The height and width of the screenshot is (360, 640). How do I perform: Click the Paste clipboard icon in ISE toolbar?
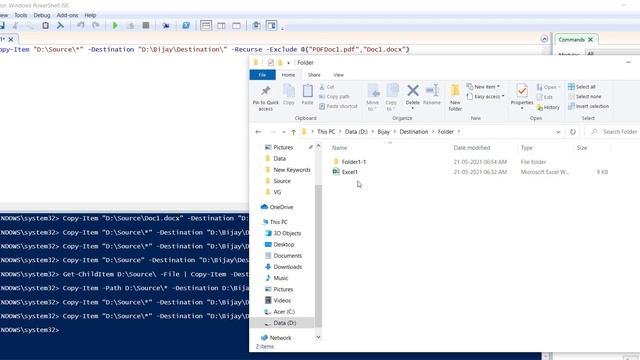pos(45,25)
